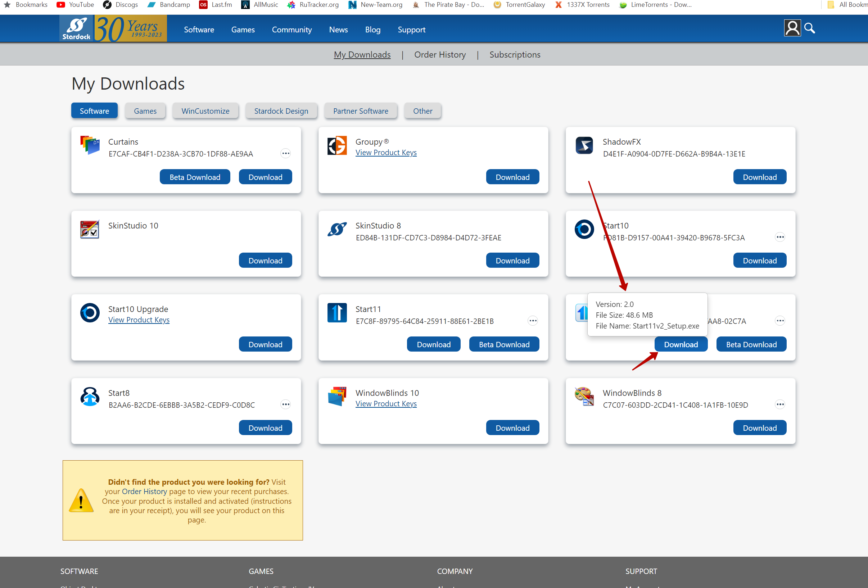Open YouTube bookmark in bookmarks bar
Image resolution: width=868 pixels, height=588 pixels.
tap(76, 4)
